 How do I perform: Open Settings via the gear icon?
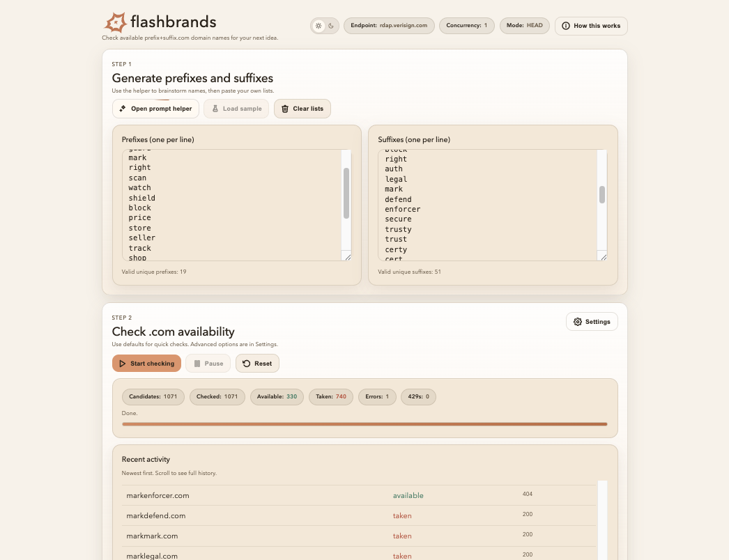577,321
